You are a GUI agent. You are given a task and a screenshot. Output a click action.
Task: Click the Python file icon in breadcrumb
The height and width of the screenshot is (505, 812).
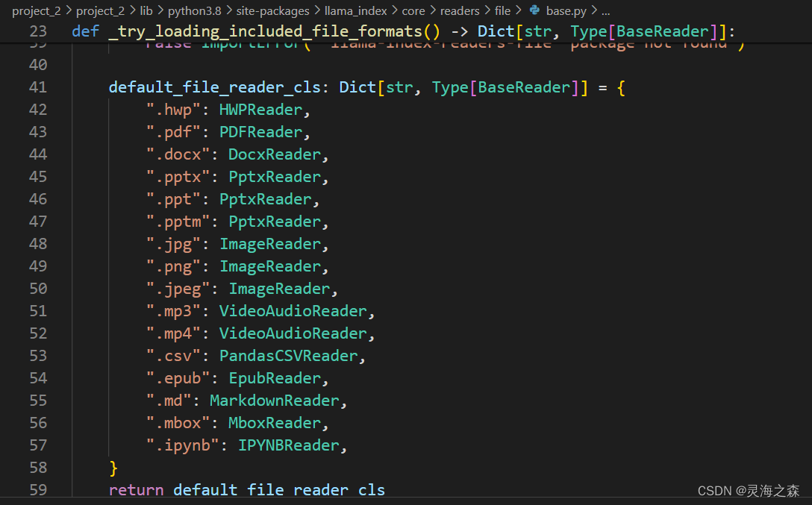[x=535, y=10]
